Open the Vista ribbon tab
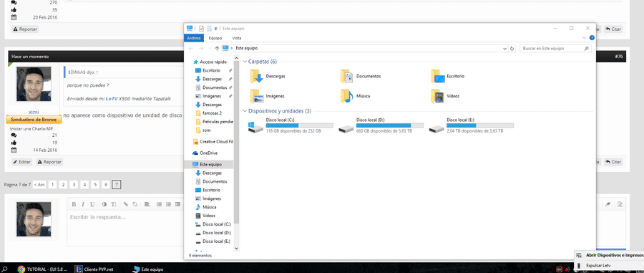 point(237,38)
